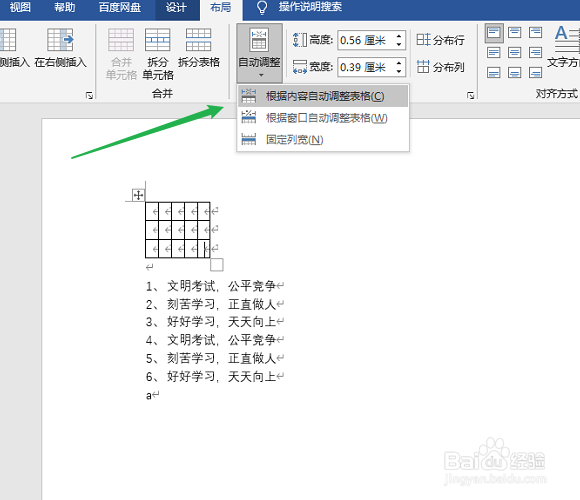The width and height of the screenshot is (580, 500).
Task: Click the 布局 ribbon tab
Action: (221, 7)
